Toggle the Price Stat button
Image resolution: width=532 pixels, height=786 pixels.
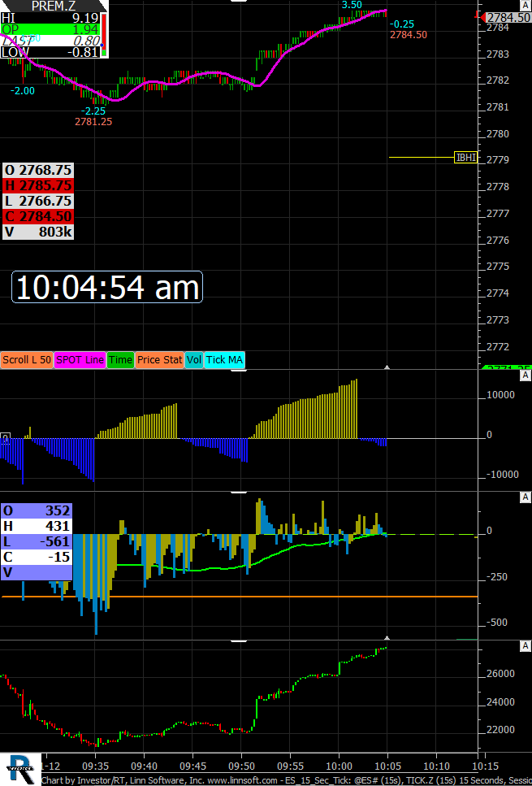159,360
